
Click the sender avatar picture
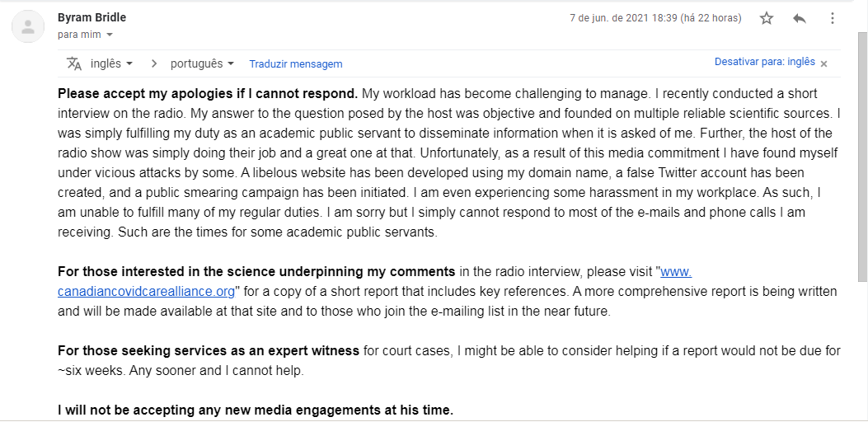(28, 26)
